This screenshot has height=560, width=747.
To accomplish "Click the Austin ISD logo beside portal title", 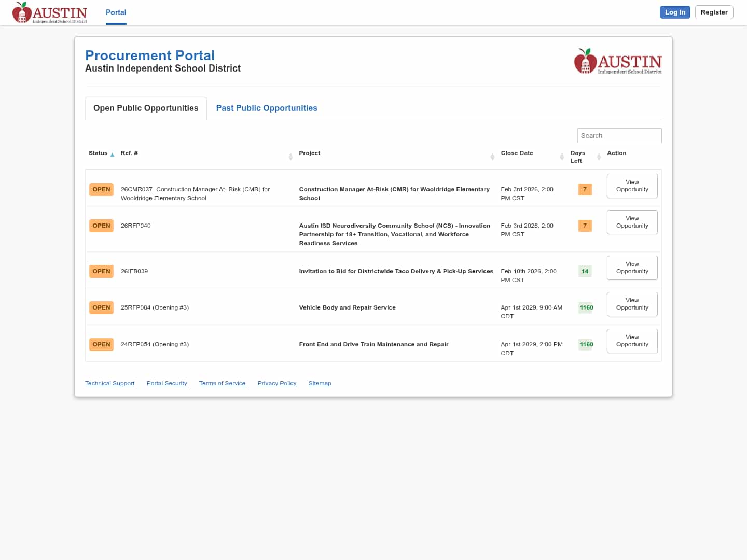I will [x=617, y=62].
